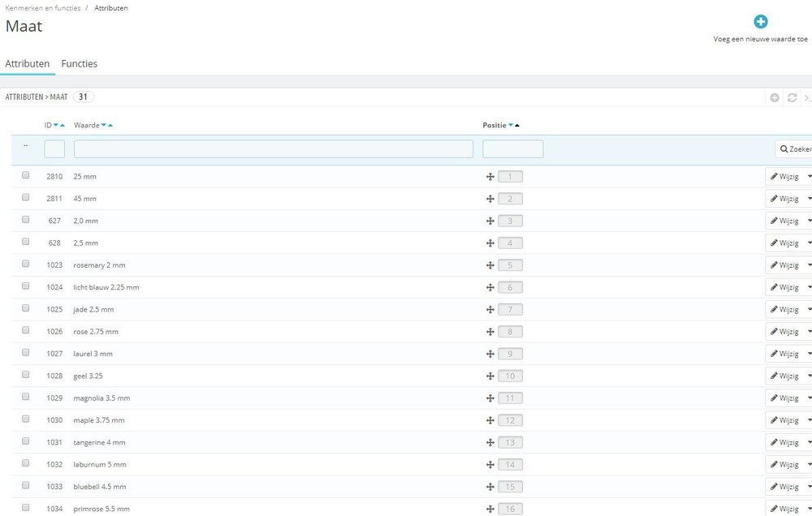
Task: Click the move handle for rose 2.75 mm row
Action: point(490,332)
